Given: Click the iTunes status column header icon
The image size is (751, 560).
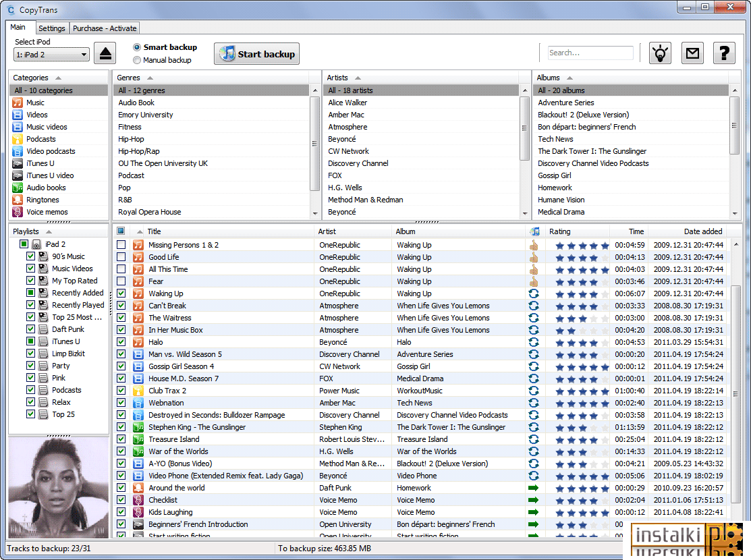Looking at the screenshot, I should [534, 231].
